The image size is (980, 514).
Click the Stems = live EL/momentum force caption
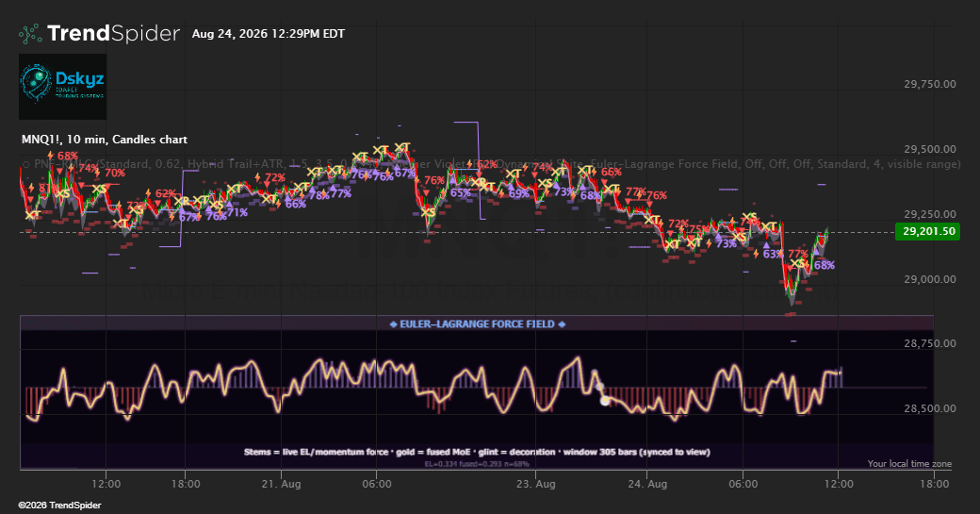(477, 452)
